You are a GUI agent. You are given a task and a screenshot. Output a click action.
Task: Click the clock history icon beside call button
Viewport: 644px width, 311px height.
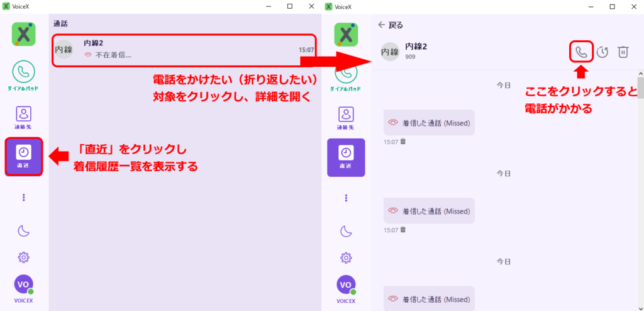coord(602,52)
